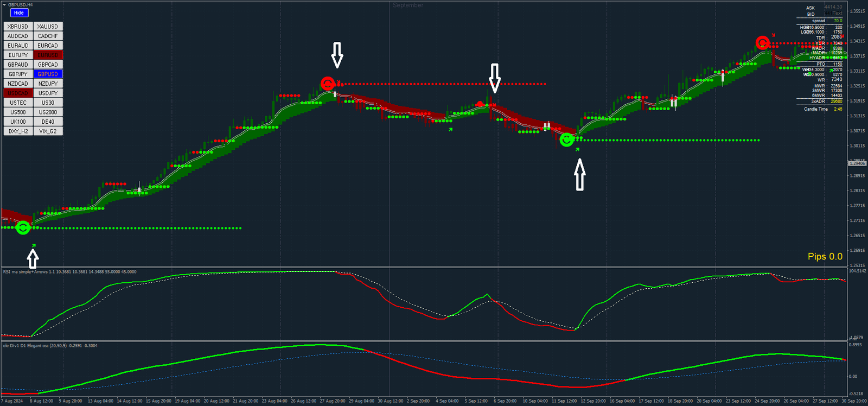This screenshot has height=406, width=868.
Task: Click the green buy-signal circle near 11 Sep
Action: pyautogui.click(x=567, y=140)
